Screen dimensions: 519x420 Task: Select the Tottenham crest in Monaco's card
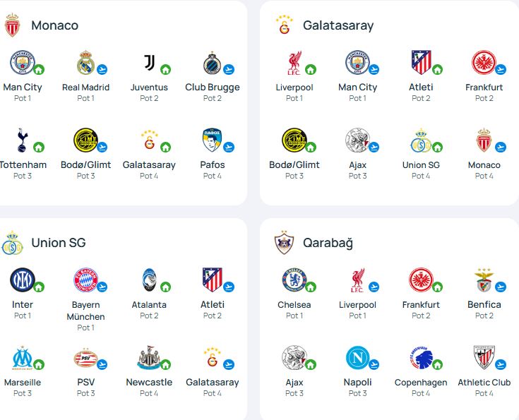click(x=22, y=140)
